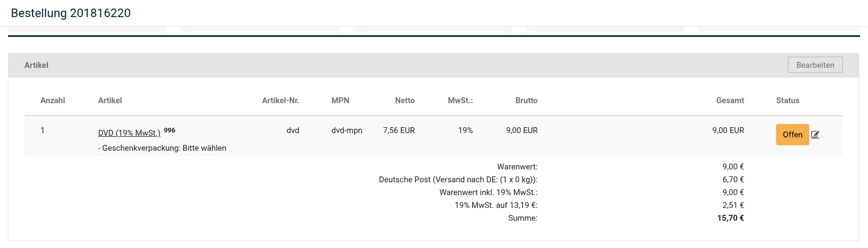
Task: Click the Bearbeiten button in the Artikel panel
Action: click(815, 65)
